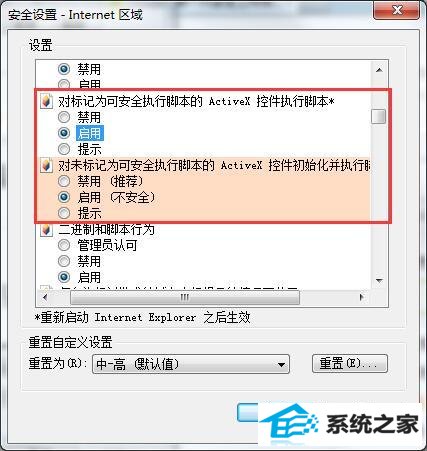Open the 重置为 中-高 (默认值) dropdown
Image resolution: width=427 pixels, height=451 pixels.
(191, 364)
